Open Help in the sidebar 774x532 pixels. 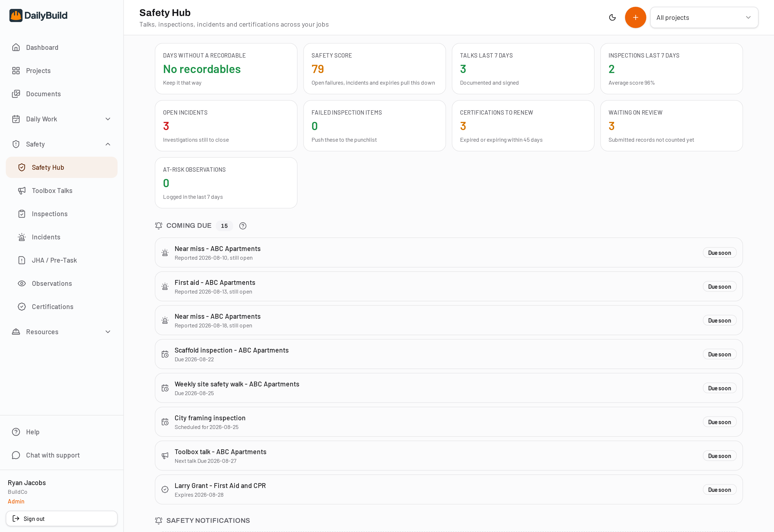click(62, 432)
